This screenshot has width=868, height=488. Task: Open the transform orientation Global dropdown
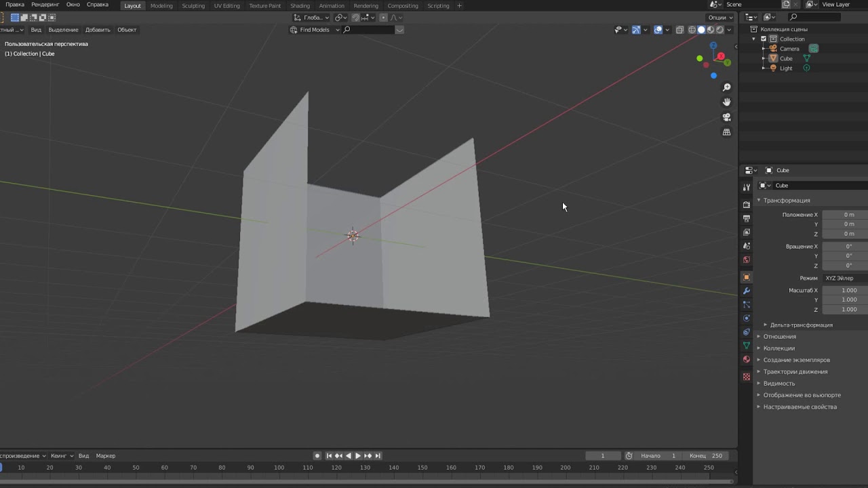(x=311, y=18)
